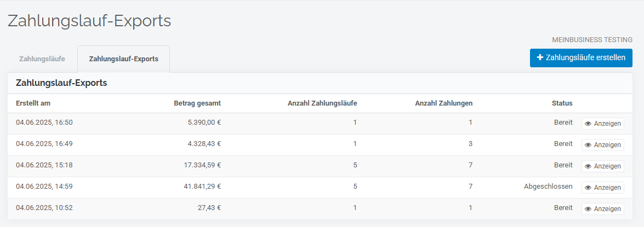This screenshot has height=227, width=644.
Task: Select the Zahlungslauf-Exports tab
Action: [124, 59]
